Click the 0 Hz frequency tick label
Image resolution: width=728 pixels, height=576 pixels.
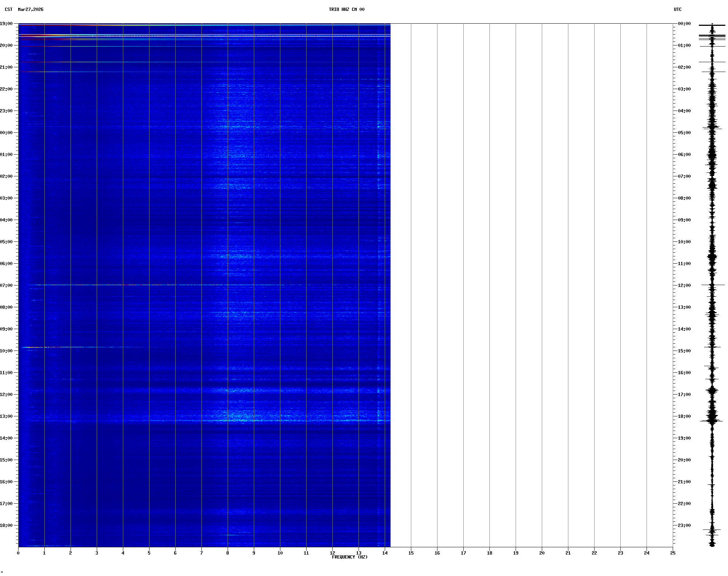[18, 553]
